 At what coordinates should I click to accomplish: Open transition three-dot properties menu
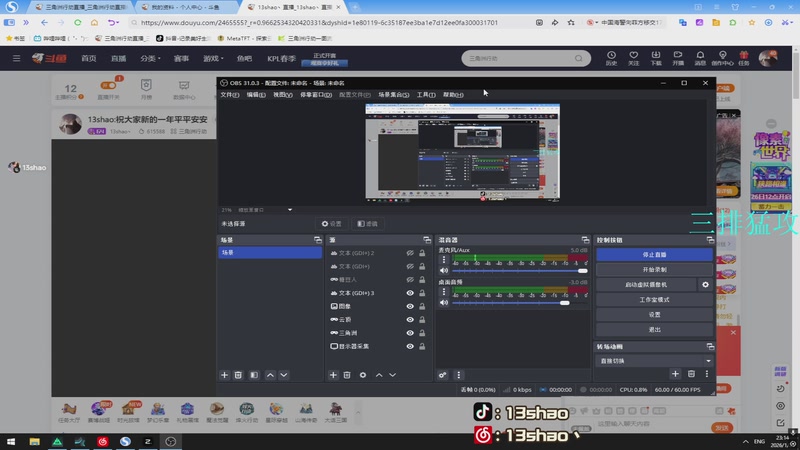pyautogui.click(x=707, y=374)
